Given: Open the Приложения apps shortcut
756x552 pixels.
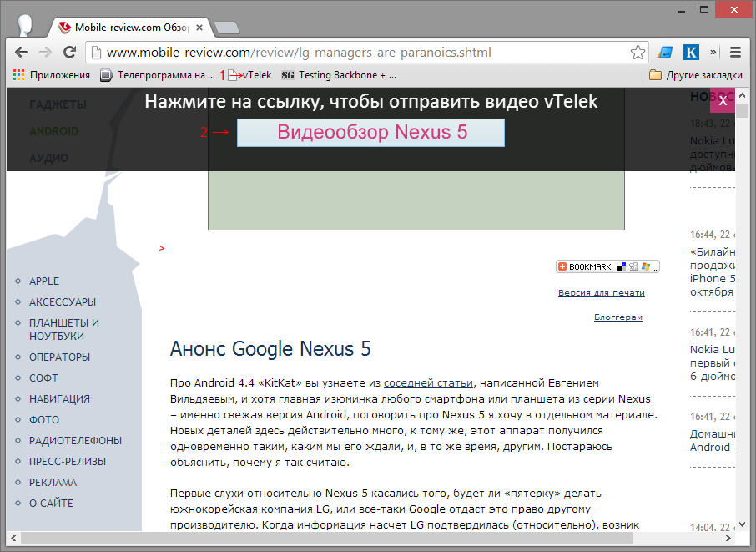Looking at the screenshot, I should (52, 75).
